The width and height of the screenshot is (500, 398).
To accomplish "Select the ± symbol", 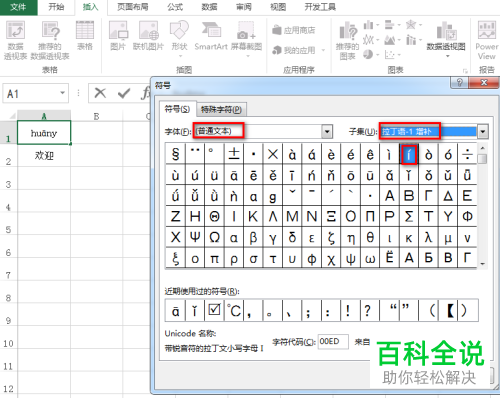I will (x=234, y=154).
